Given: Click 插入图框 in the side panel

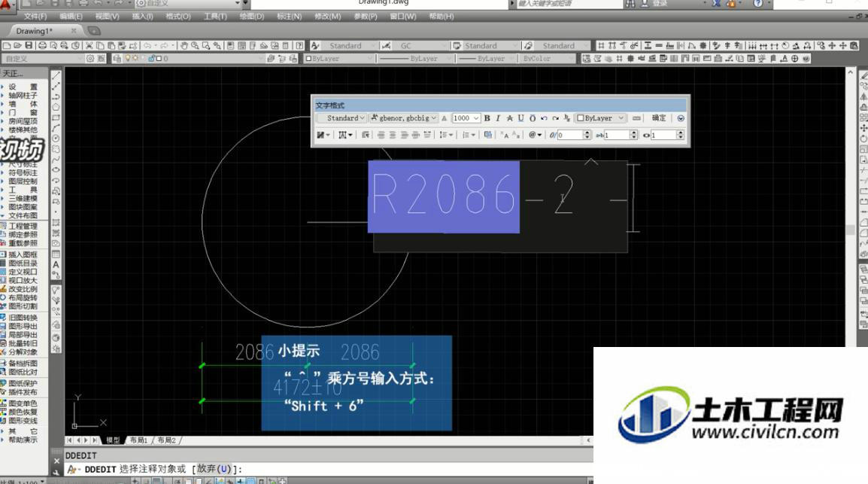Looking at the screenshot, I should [x=23, y=254].
